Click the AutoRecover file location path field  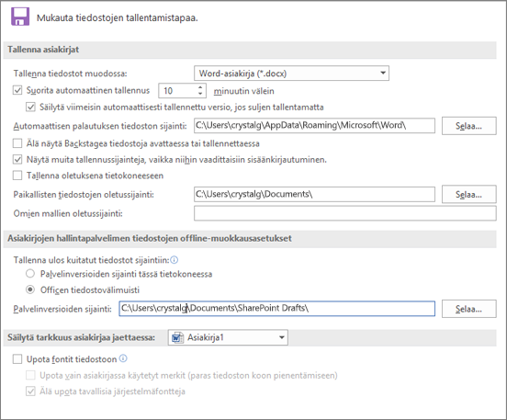(x=314, y=126)
